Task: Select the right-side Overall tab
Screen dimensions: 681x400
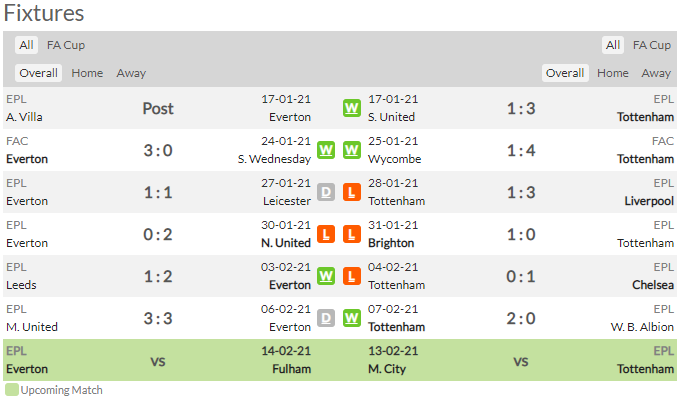Action: 565,73
